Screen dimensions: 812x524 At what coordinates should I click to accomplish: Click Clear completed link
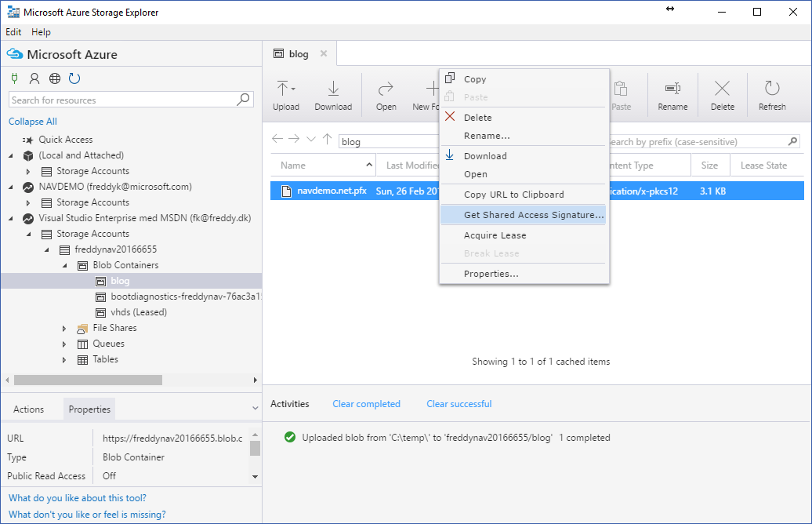(x=366, y=404)
